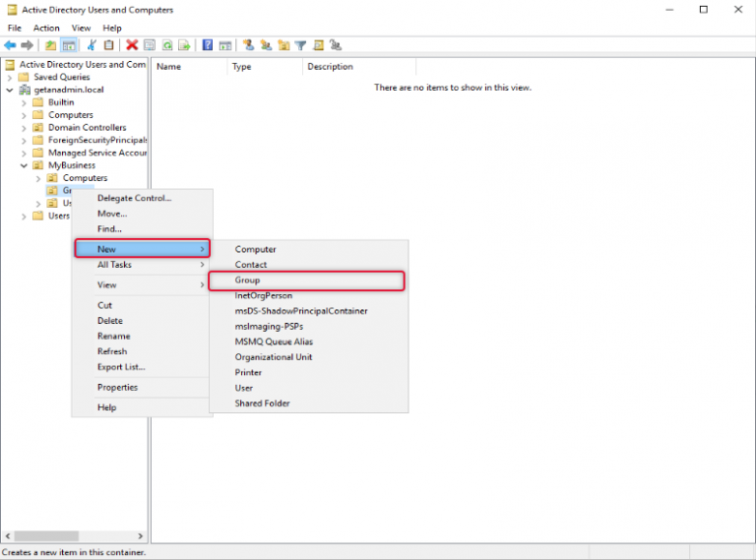Collapse the MyBusiness organizational unit
This screenshot has height=560, width=756.
pyautogui.click(x=24, y=165)
